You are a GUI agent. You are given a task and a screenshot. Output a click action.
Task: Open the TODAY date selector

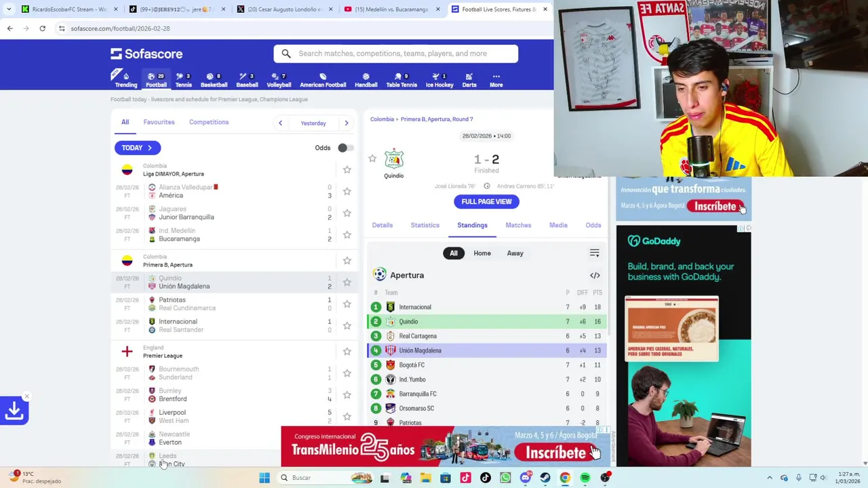pyautogui.click(x=138, y=148)
